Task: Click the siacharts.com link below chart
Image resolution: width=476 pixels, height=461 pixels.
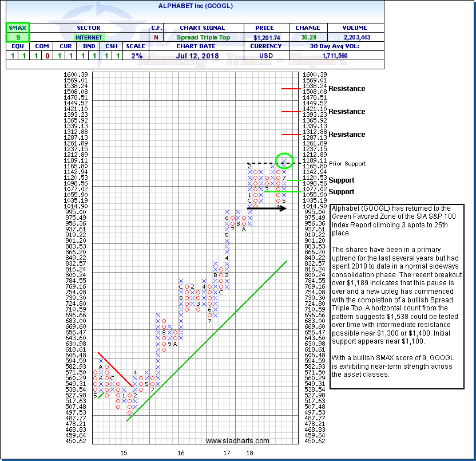Action: (237, 441)
